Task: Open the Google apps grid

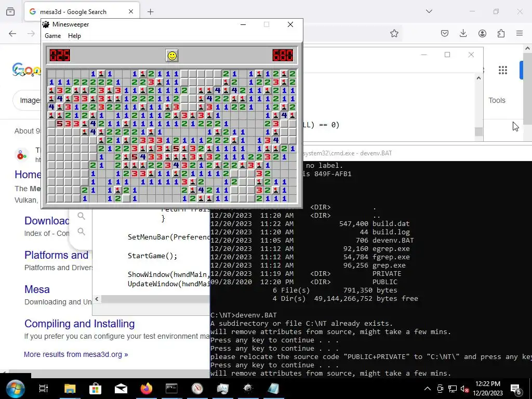Action: click(x=503, y=70)
